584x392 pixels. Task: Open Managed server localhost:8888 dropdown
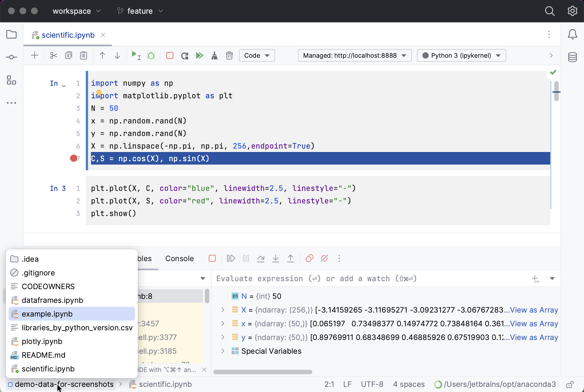pyautogui.click(x=355, y=55)
